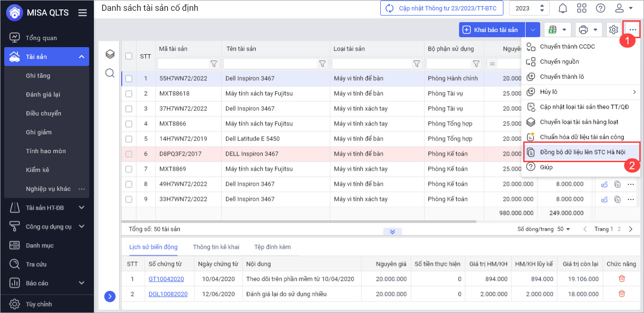Toggle the hamburger sidebar menu
This screenshot has width=644, height=313.
[83, 13]
